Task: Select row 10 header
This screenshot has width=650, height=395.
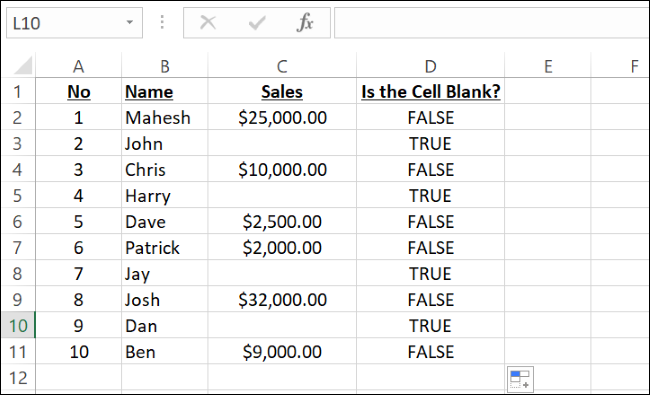Action: [x=18, y=325]
